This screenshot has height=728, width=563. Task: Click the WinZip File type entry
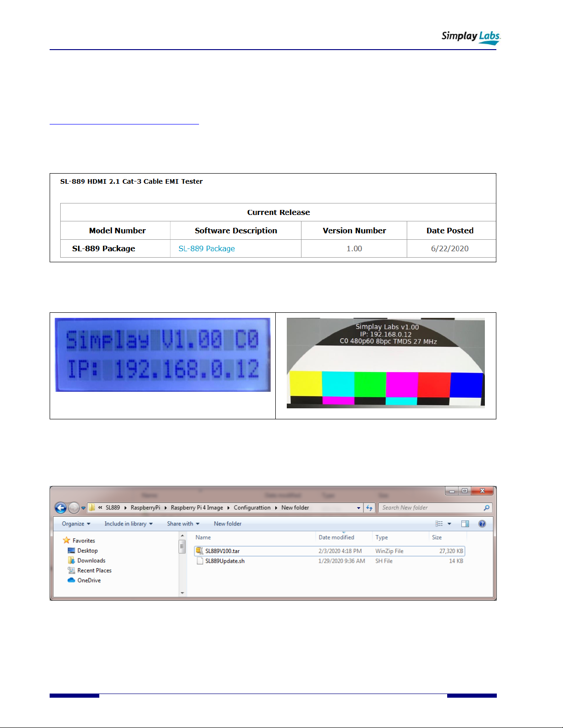click(x=389, y=551)
